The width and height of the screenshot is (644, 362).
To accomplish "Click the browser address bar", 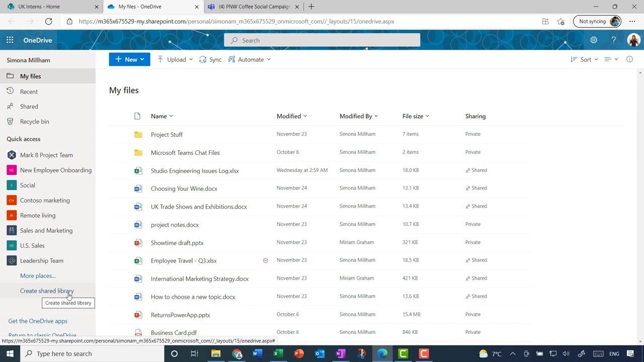I will tap(302, 21).
